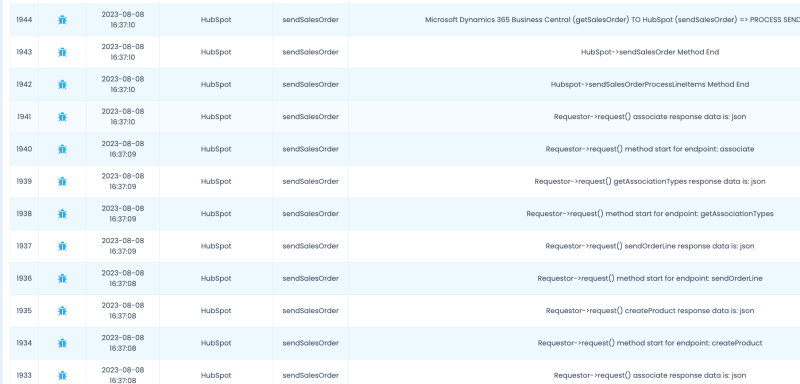800x384 pixels.
Task: Click 'sendSalesOrderProcessLineItems Method End' message
Action: click(x=650, y=84)
